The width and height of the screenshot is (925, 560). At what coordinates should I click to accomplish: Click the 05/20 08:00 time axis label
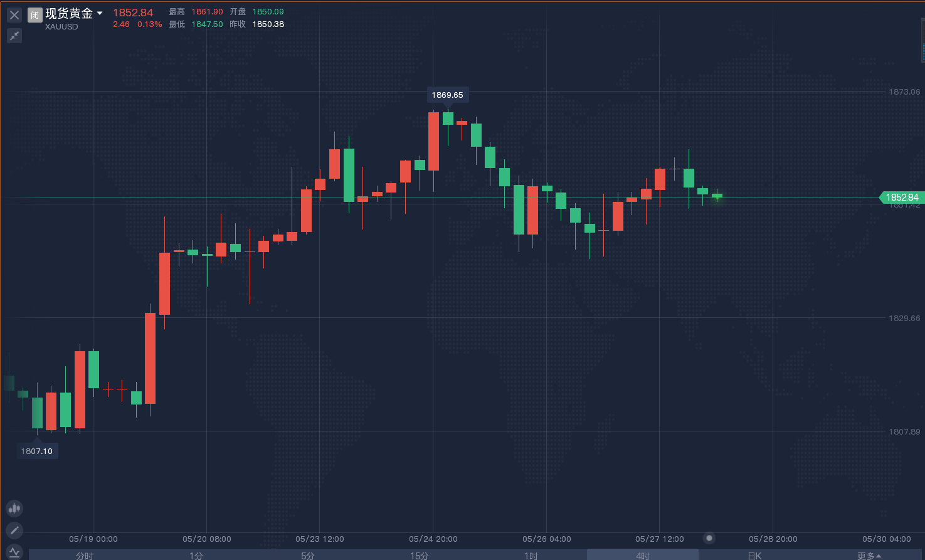[x=207, y=539]
